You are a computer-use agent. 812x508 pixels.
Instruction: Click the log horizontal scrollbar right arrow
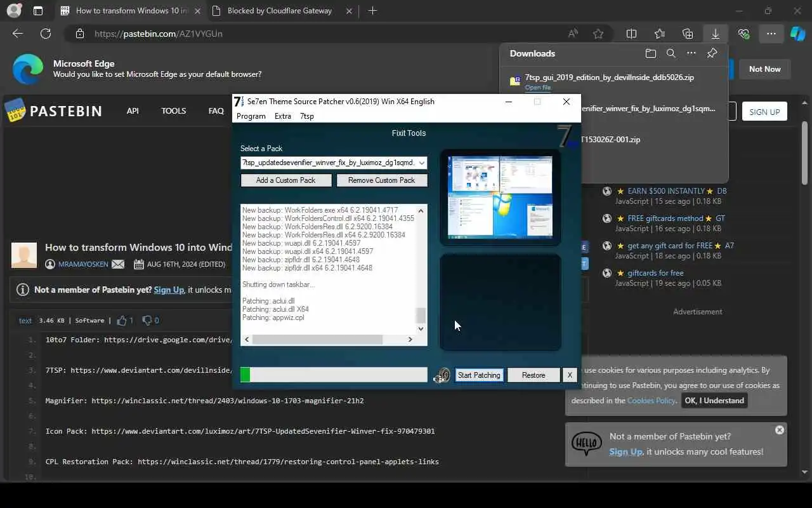410,340
